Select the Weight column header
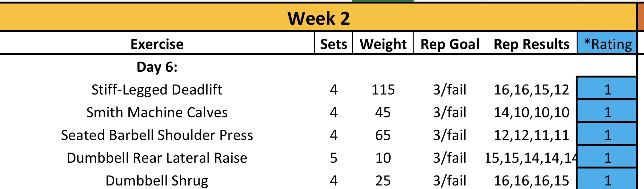644x189 pixels. [x=383, y=44]
